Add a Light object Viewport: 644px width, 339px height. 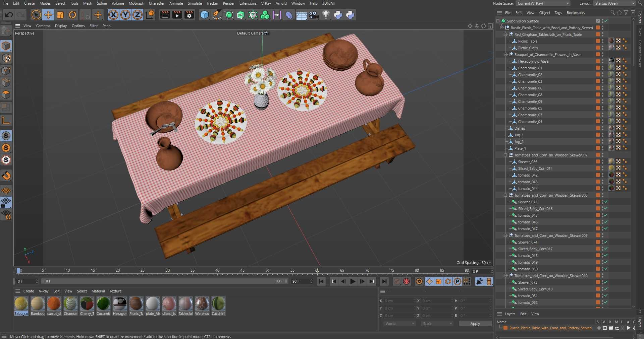[326, 15]
